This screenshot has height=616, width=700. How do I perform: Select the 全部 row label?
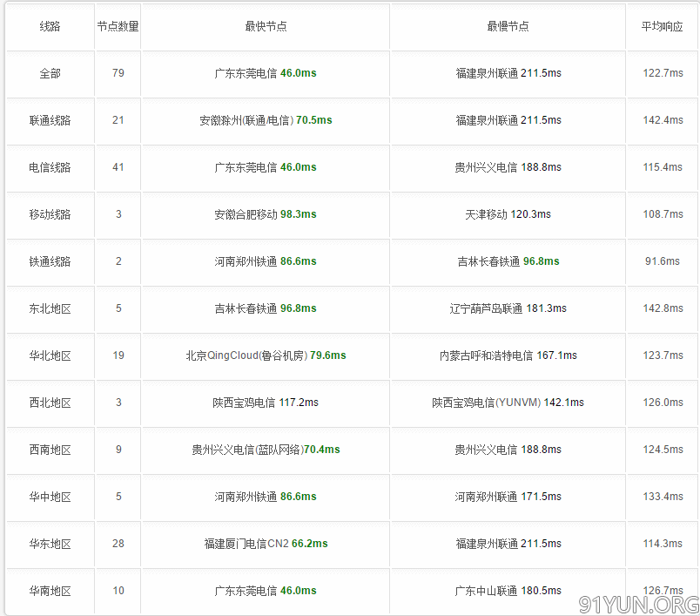pyautogui.click(x=50, y=73)
